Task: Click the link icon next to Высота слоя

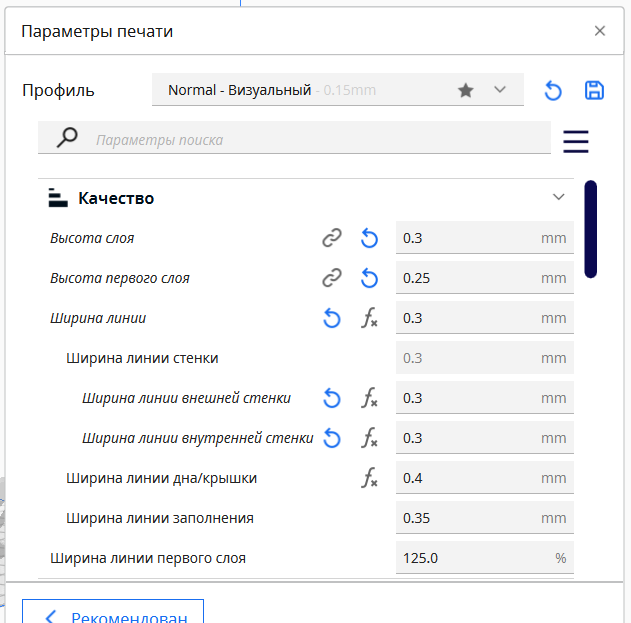Action: tap(331, 238)
